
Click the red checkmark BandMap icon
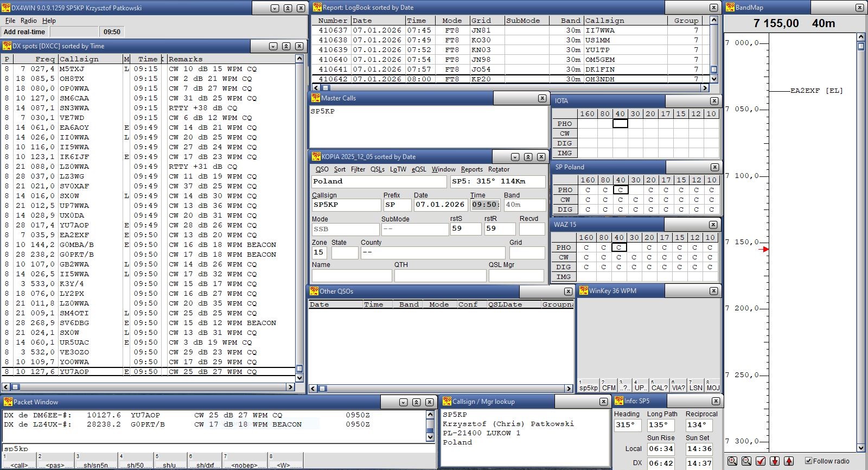click(x=761, y=461)
